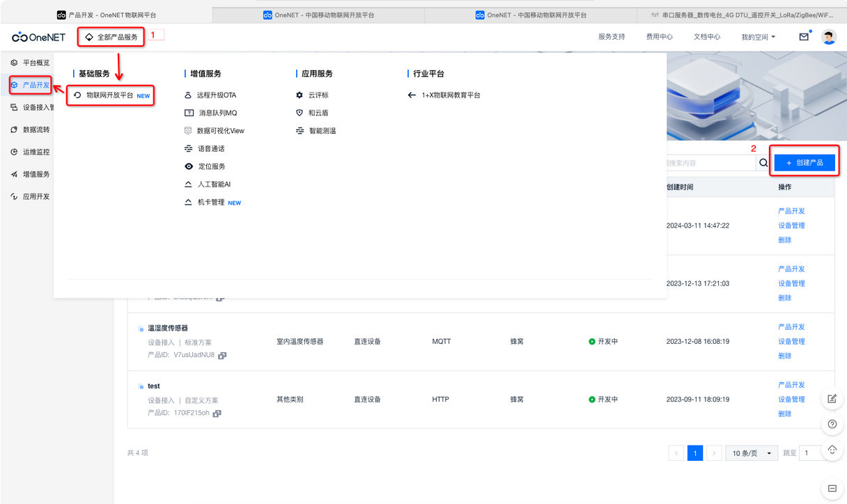Click the 创建产品 button

pyautogui.click(x=805, y=162)
